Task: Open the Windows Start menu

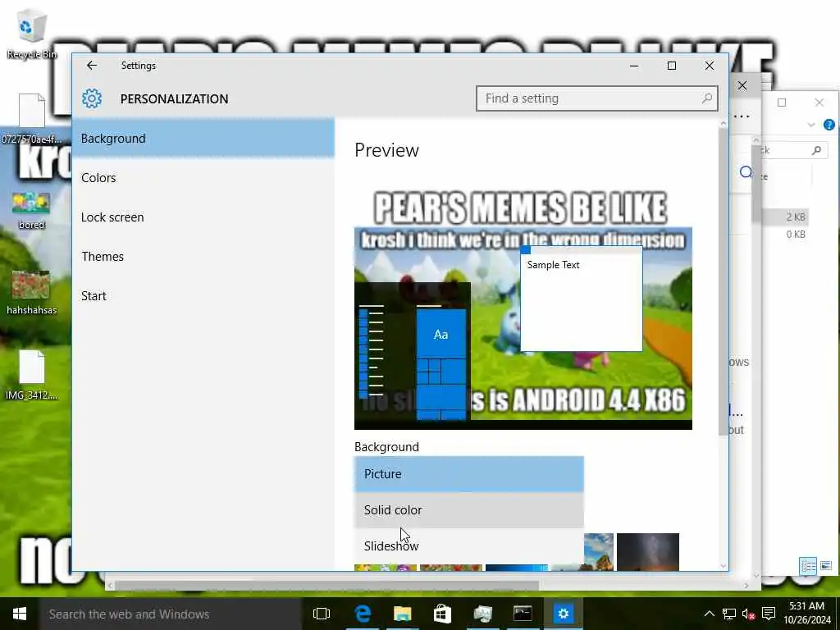Action: point(20,614)
